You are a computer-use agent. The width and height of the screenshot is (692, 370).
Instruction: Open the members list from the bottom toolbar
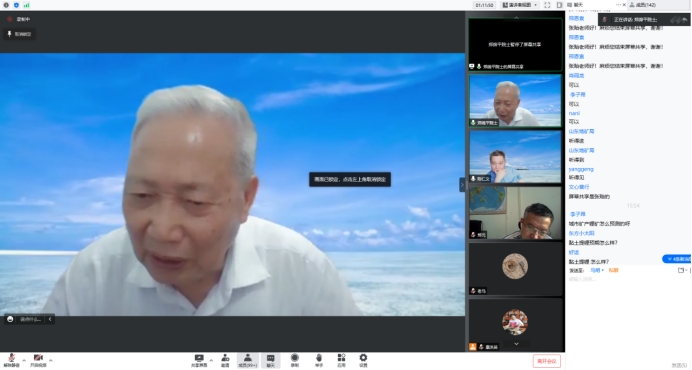[248, 360]
